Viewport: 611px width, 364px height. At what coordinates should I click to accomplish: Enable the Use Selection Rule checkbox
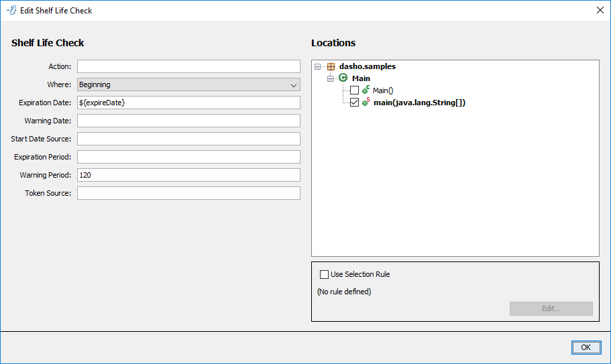tap(325, 274)
